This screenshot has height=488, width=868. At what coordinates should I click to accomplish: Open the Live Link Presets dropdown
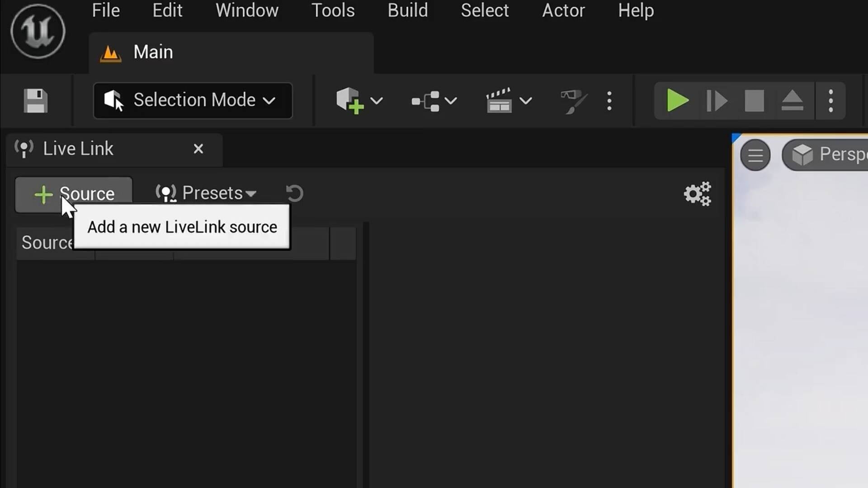click(x=206, y=193)
